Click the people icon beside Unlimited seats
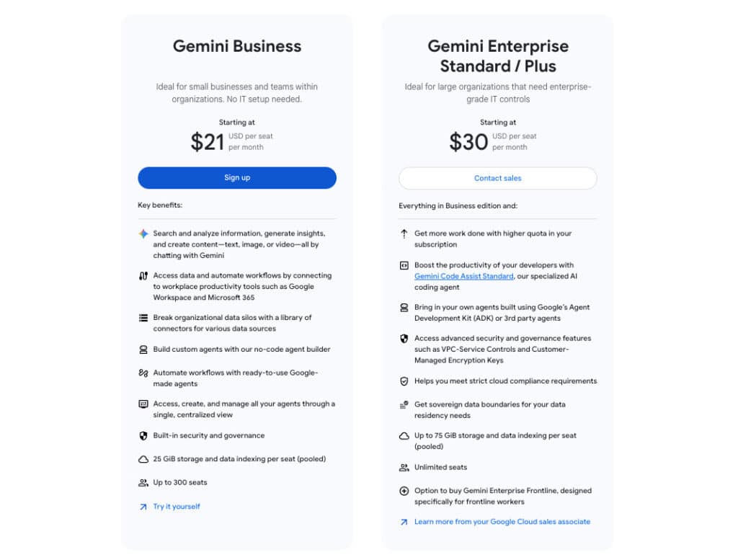Screen dimensions: 738x560 [404, 468]
